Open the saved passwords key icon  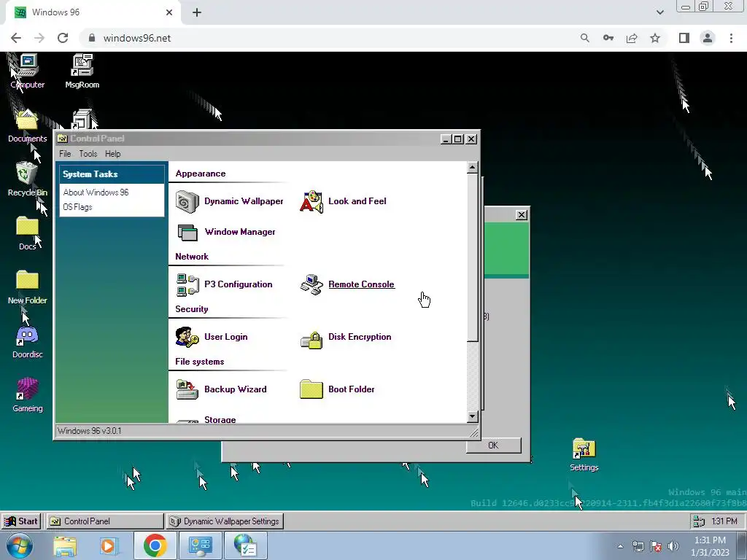click(x=608, y=38)
